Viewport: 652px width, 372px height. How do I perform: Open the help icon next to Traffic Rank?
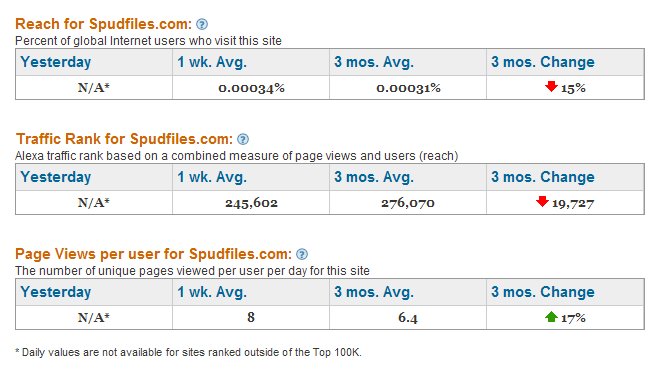point(243,139)
